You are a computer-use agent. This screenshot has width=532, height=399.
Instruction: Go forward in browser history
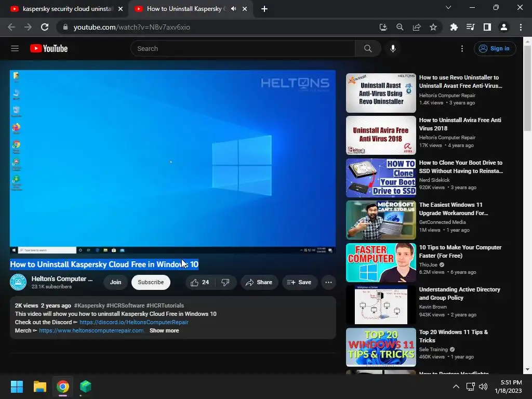tap(28, 27)
